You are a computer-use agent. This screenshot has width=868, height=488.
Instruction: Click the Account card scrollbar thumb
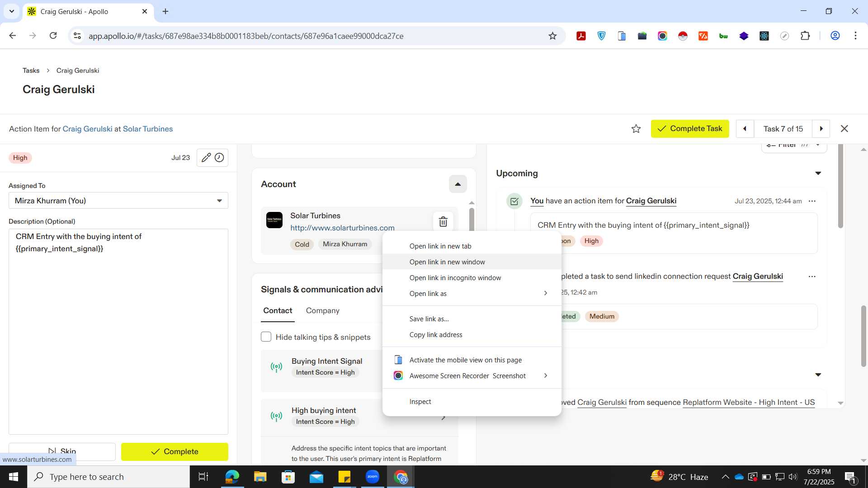point(472,219)
